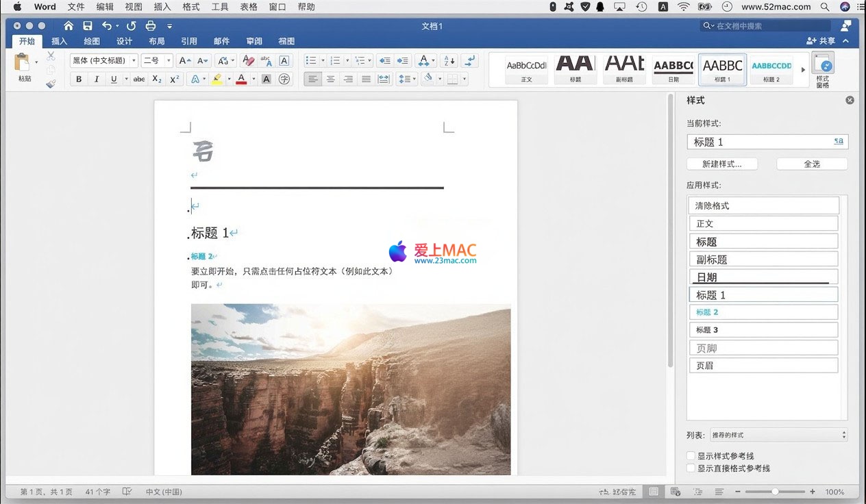Switch to the 插入 ribbon tab
Image resolution: width=866 pixels, height=504 pixels.
click(60, 41)
